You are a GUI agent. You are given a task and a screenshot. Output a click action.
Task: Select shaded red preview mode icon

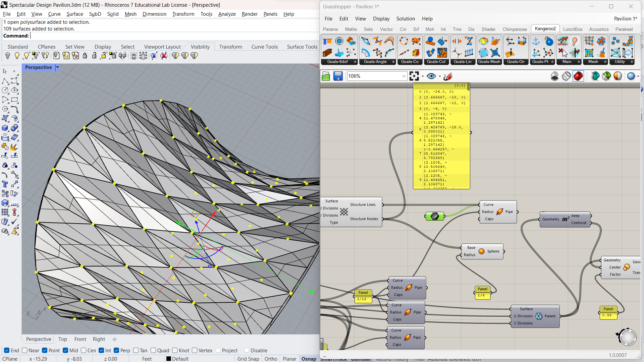578,76
